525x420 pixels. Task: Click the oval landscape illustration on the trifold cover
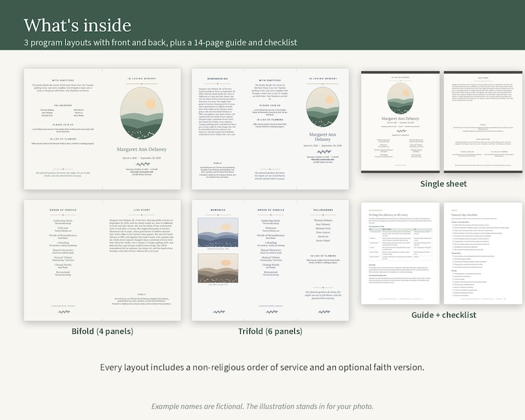(x=323, y=107)
